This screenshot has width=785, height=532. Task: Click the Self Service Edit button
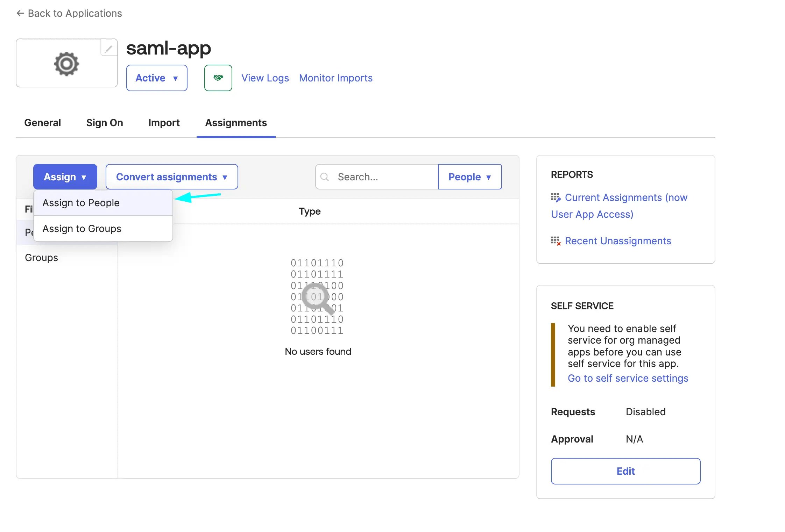pos(625,471)
